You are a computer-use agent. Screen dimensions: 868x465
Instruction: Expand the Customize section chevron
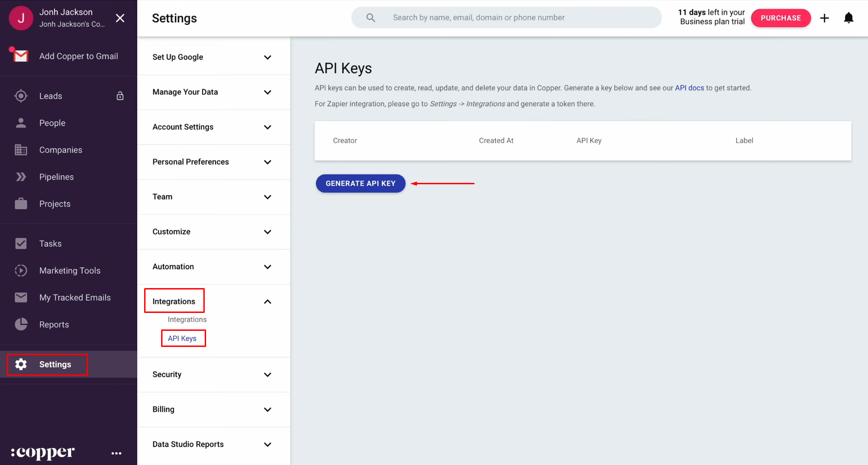(268, 232)
